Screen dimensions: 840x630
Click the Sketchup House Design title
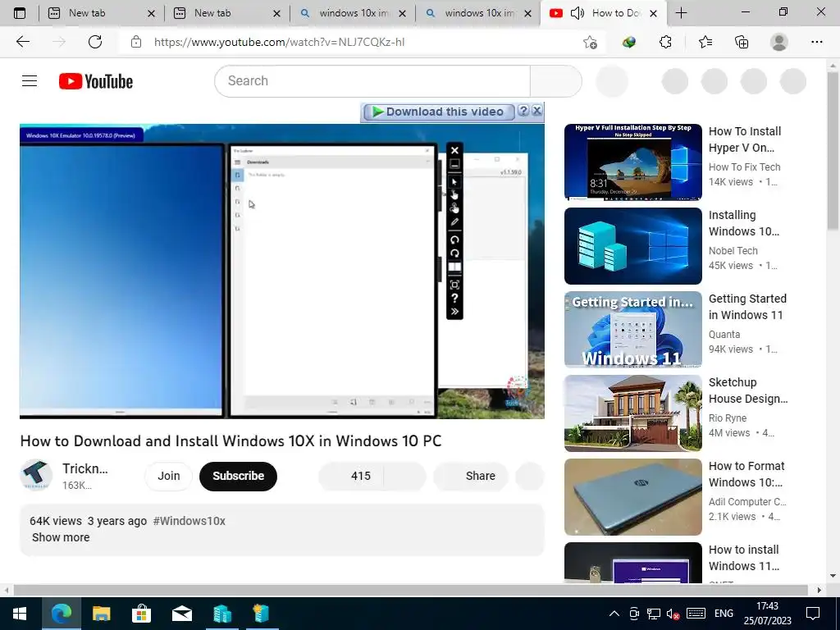click(748, 390)
